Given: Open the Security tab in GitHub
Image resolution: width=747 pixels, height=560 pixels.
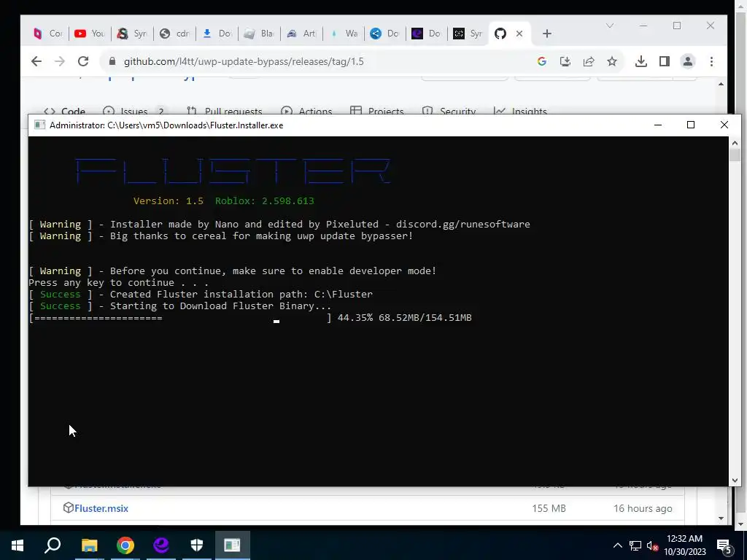Looking at the screenshot, I should coord(449,111).
